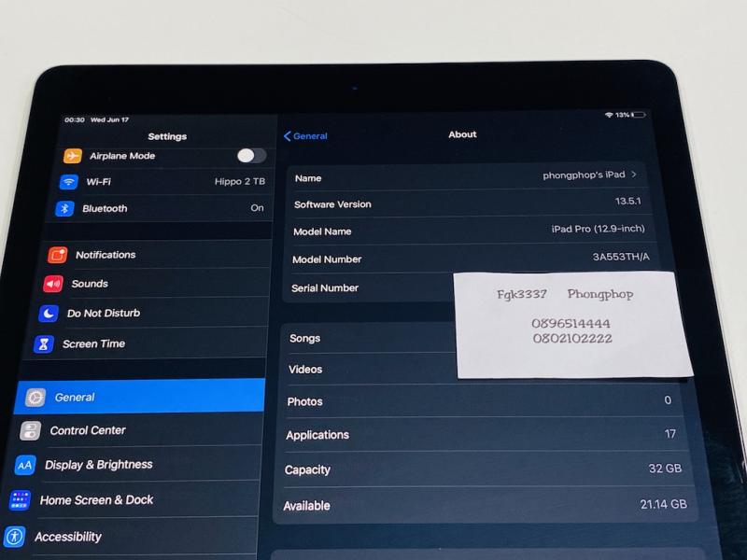Tap the Screen Time hourglass icon

tap(43, 343)
